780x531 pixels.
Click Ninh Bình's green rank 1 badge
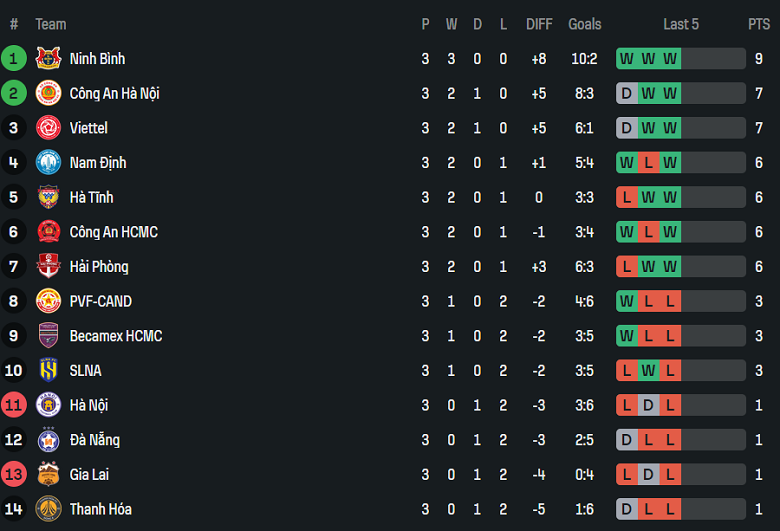[14, 59]
